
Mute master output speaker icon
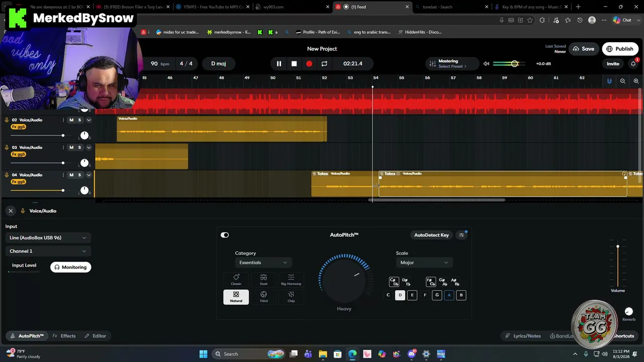(486, 64)
